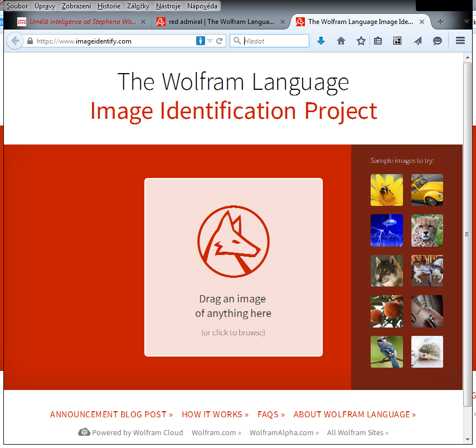Viewport: 476px width, 448px height.
Task: Open the hamburger menu in Firefox toolbar
Action: 460,41
